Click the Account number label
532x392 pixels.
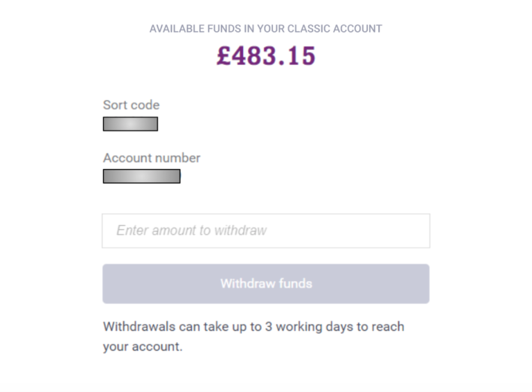pyautogui.click(x=152, y=158)
